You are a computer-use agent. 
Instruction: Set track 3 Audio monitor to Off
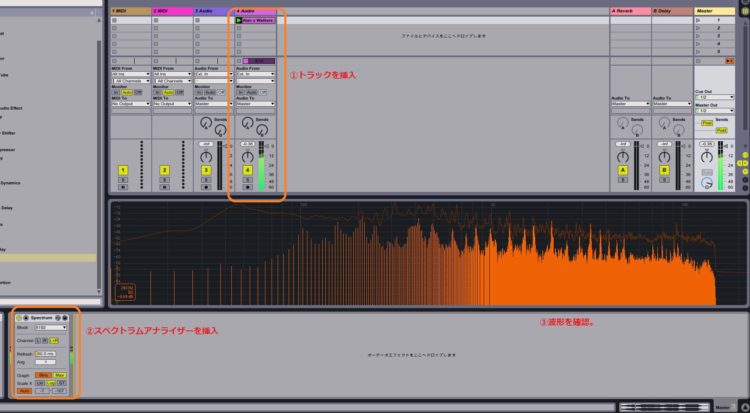pyautogui.click(x=221, y=92)
